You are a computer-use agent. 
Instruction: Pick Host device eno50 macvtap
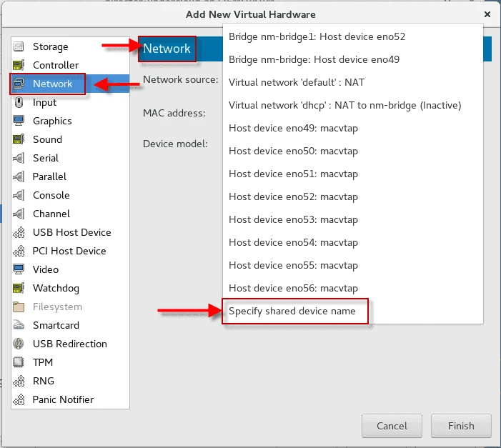click(x=353, y=151)
